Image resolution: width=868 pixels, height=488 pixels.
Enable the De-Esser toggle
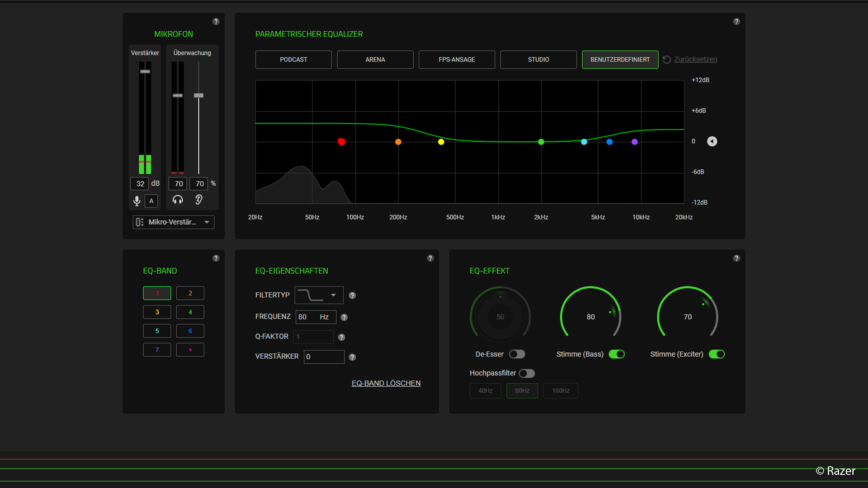(517, 354)
